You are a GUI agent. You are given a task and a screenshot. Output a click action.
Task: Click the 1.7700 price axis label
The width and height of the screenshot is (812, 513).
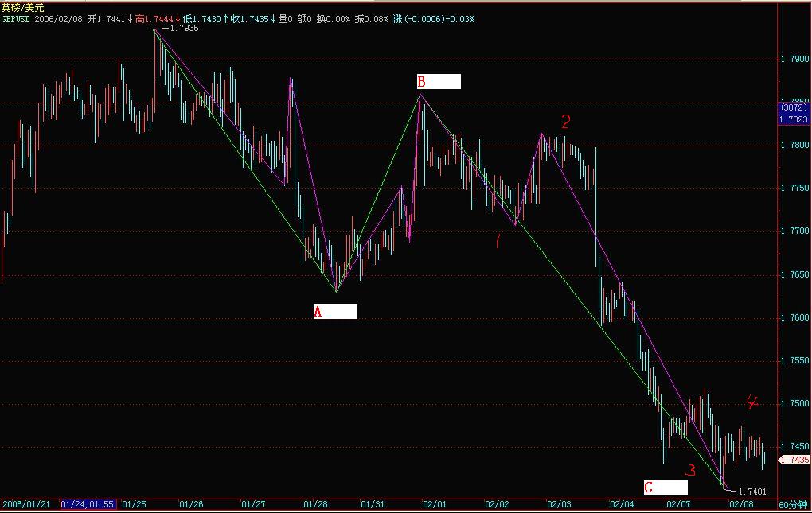tap(794, 231)
